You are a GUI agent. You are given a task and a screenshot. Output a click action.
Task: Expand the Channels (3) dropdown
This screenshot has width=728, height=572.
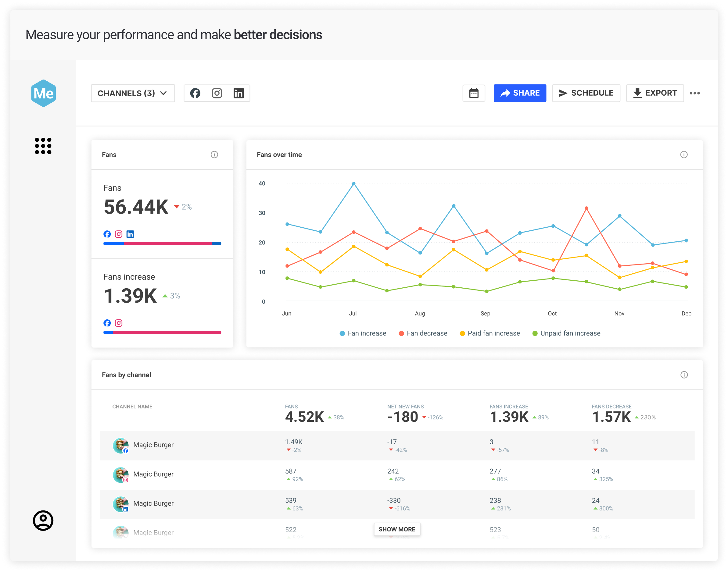tap(133, 93)
